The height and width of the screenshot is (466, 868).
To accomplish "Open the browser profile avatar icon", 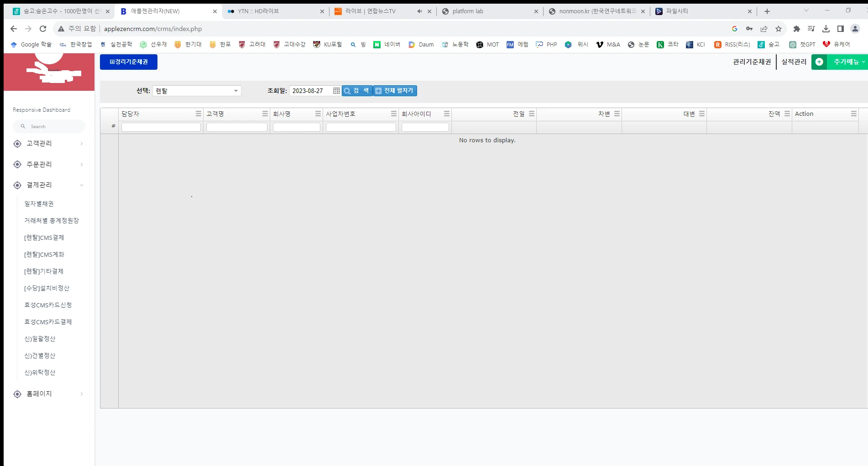I will [855, 29].
